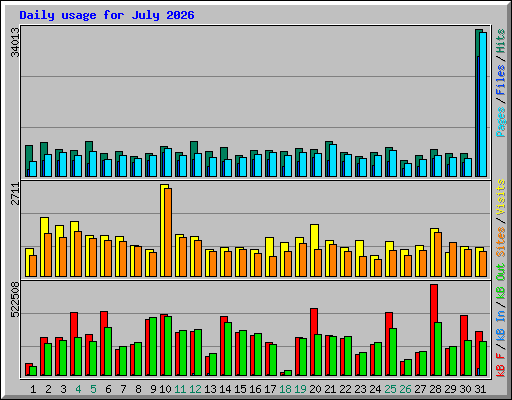512x400 pixels.
Task: Click day 19 on the x-axis
Action: point(300,389)
